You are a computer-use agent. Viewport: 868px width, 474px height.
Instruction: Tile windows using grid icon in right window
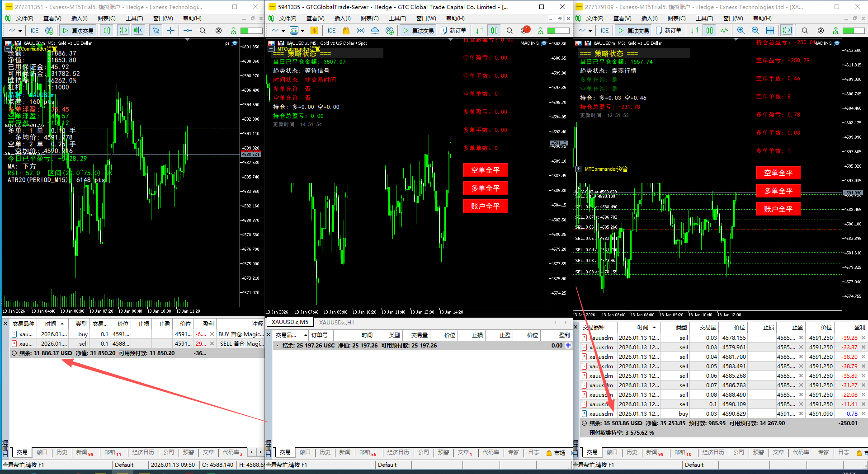[x=770, y=31]
